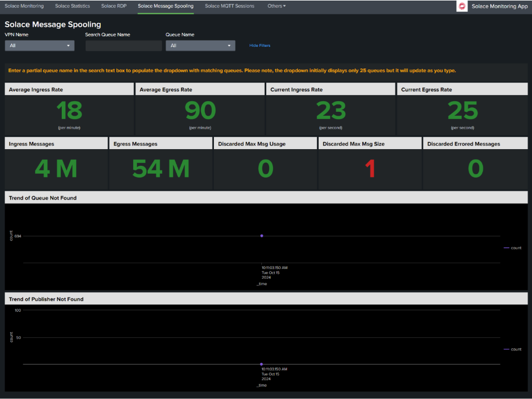Click the Solace Message Spooling page heading

pyautogui.click(x=53, y=24)
